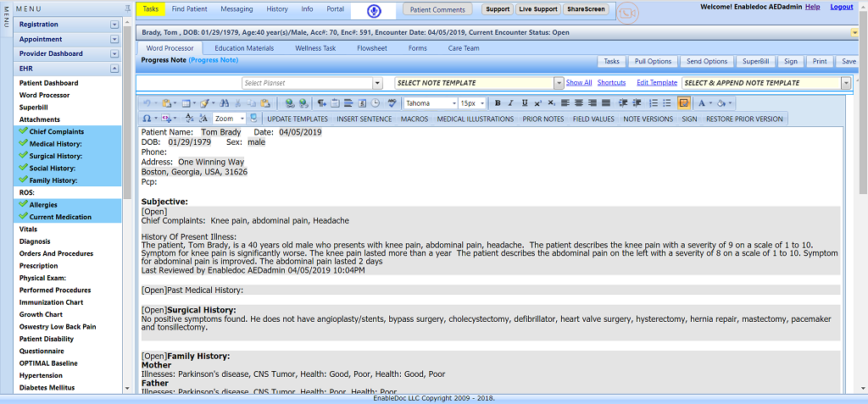This screenshot has width=868, height=404.
Task: Click the Pull Options button
Action: point(654,62)
